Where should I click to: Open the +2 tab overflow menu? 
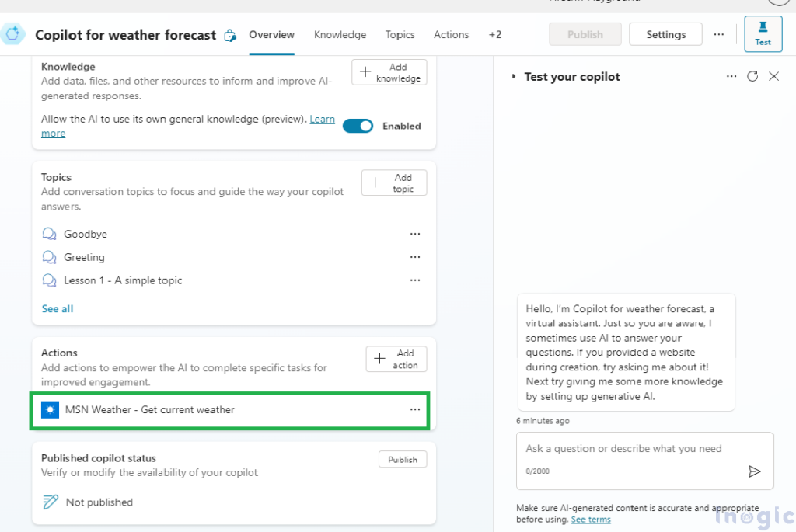(x=495, y=34)
